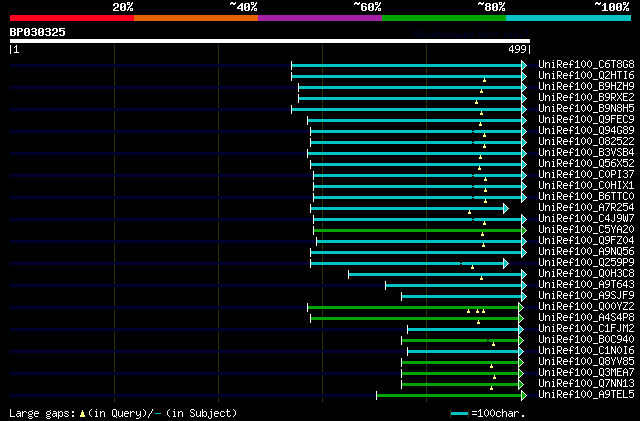
Task: Click the cyan alignment bar of C1FJM2
Action: coord(465,330)
